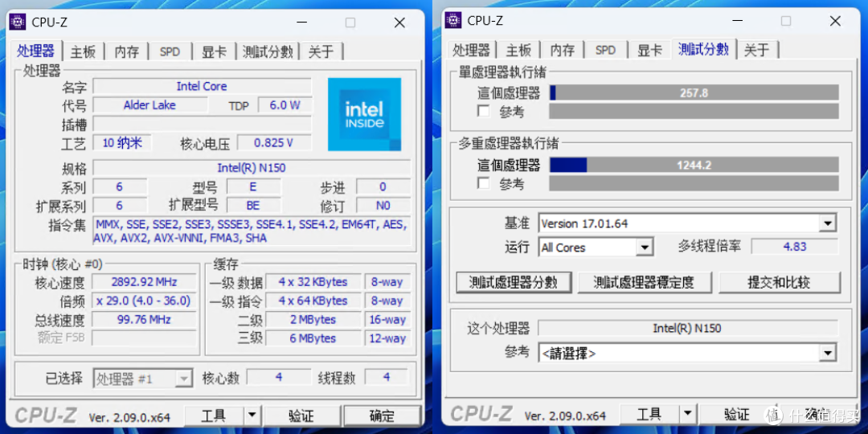The width and height of the screenshot is (868, 434).
Task: Click the 核心数 value 4
Action: click(x=279, y=377)
